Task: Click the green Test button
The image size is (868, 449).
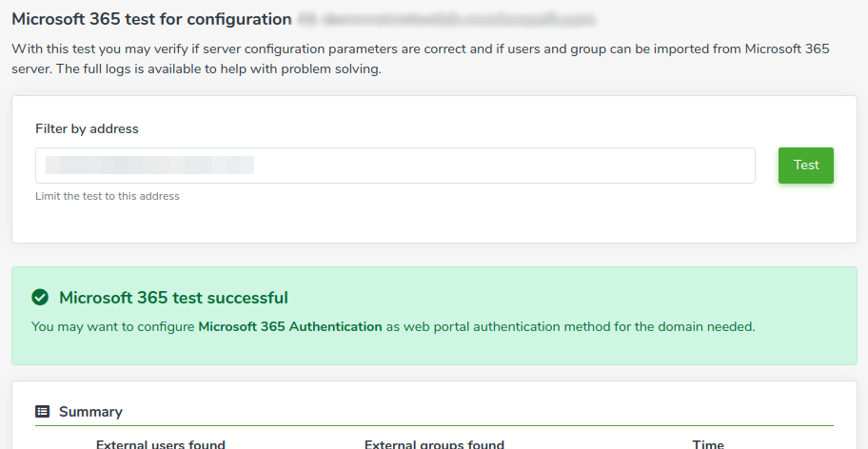Action: point(805,165)
